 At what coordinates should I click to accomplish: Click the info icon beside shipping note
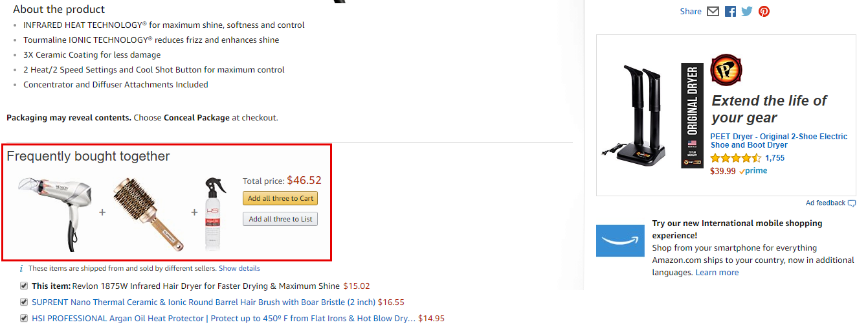point(21,269)
